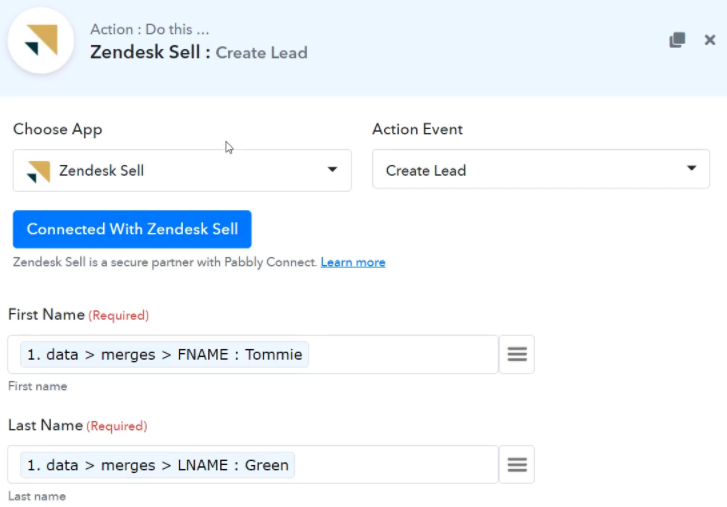Click the Zendesk Sell logo in header
Screen dimensions: 727x507
pyautogui.click(x=41, y=41)
